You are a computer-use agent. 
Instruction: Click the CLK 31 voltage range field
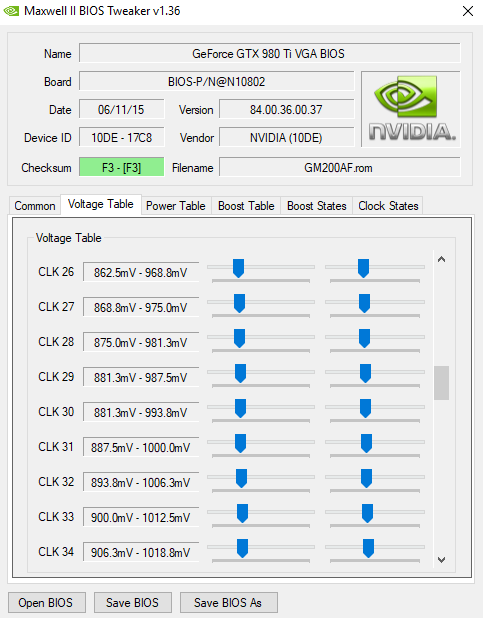pos(141,447)
